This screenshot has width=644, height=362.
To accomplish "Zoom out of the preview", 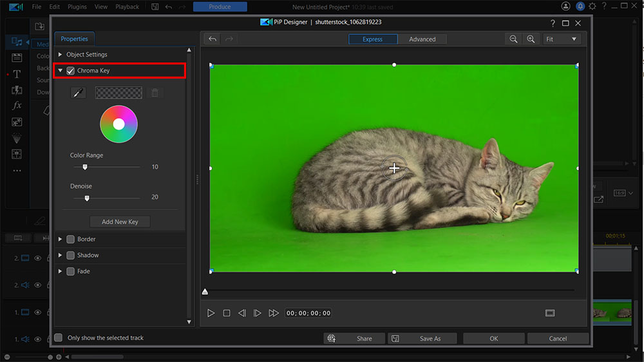I will (x=514, y=39).
